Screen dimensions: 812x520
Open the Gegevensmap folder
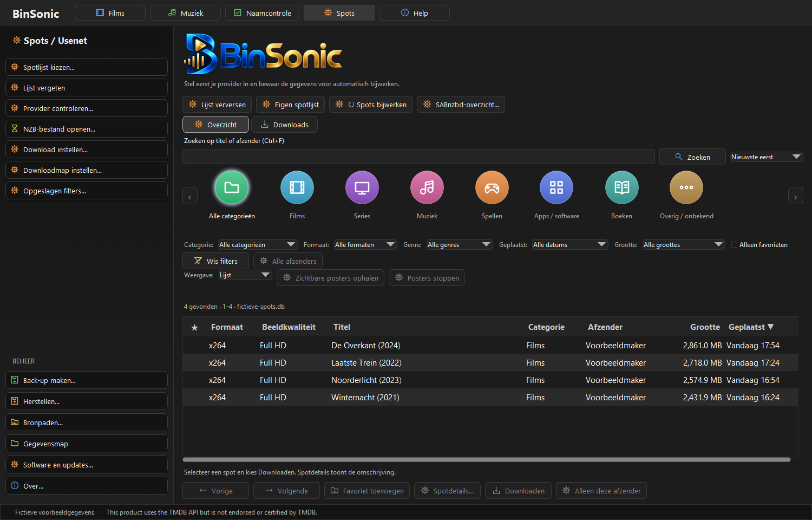coord(87,444)
